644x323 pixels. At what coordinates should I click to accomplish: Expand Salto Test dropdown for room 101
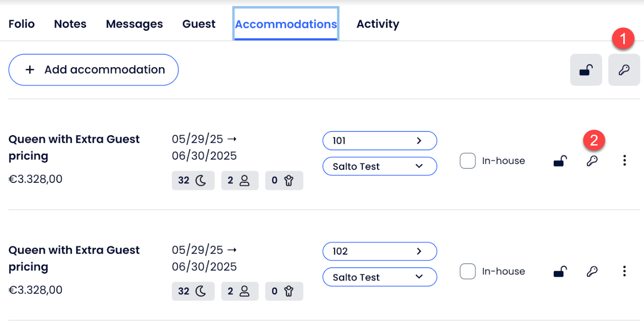[x=419, y=166]
